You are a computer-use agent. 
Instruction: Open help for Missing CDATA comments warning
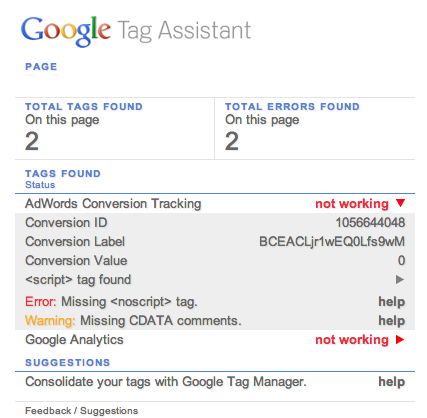pos(391,320)
